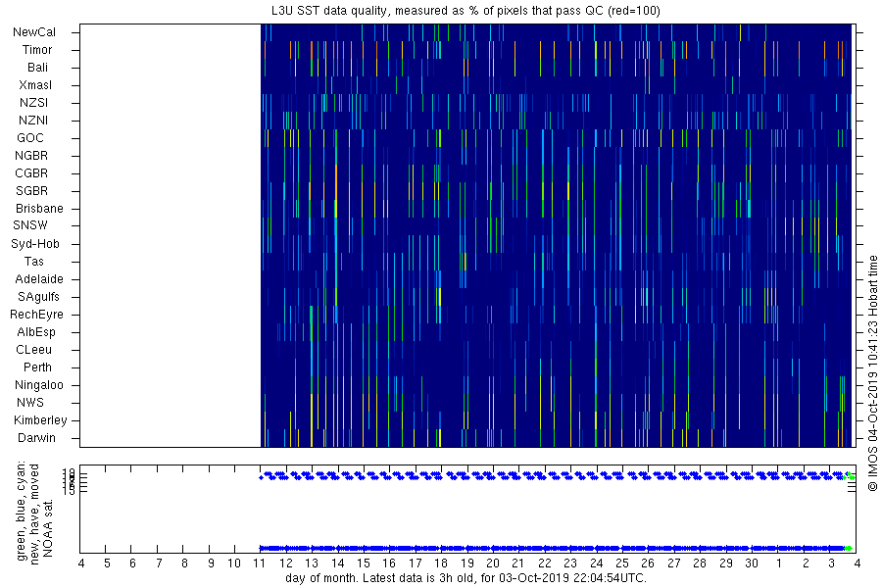Viewport: 882px width, 588px height.
Task: Click the day 11 axis tick label
Action: coord(260,563)
